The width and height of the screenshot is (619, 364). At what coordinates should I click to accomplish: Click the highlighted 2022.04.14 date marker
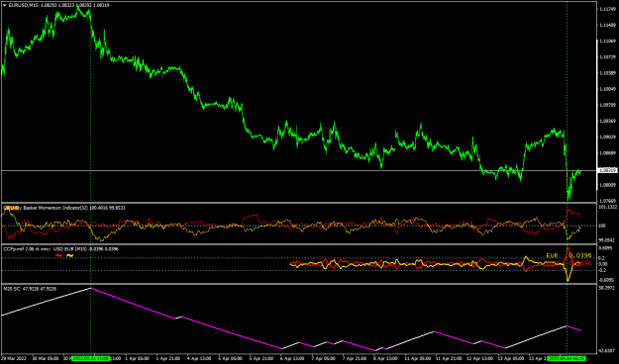(567, 358)
